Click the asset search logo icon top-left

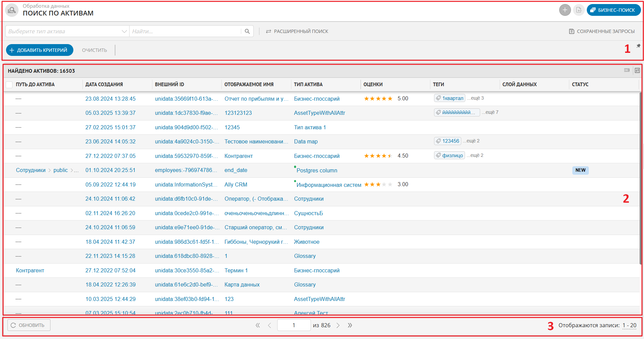12,10
